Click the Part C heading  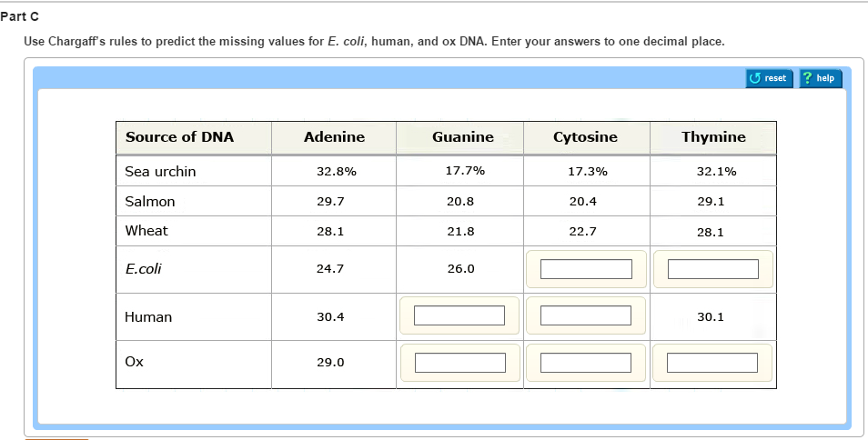[20, 17]
